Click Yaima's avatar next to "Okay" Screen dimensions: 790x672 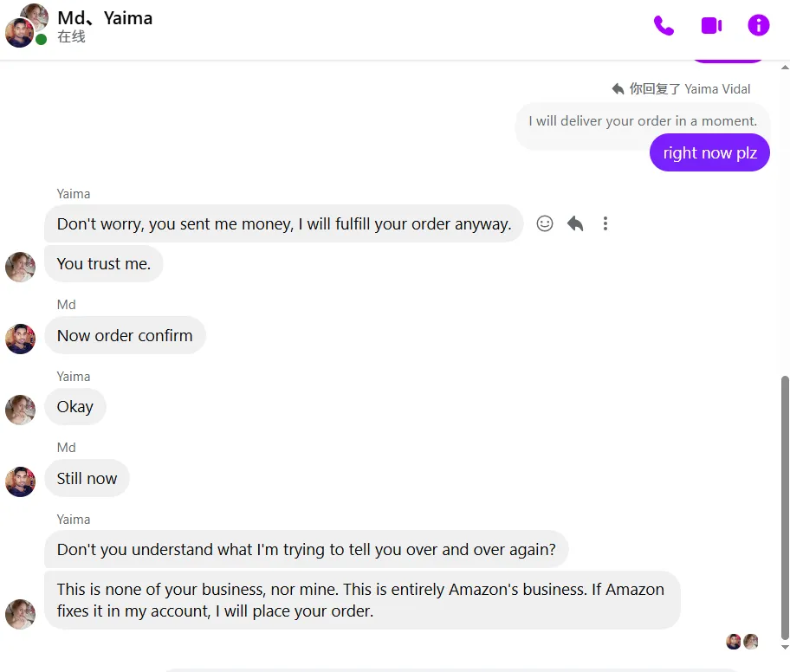click(21, 410)
